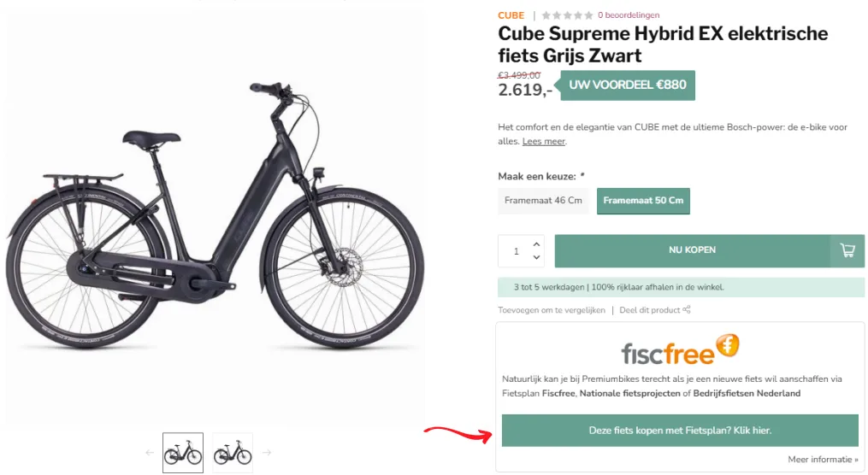This screenshot has height=475, width=868.
Task: Click the share icon beside Deel dit product
Action: (687, 310)
